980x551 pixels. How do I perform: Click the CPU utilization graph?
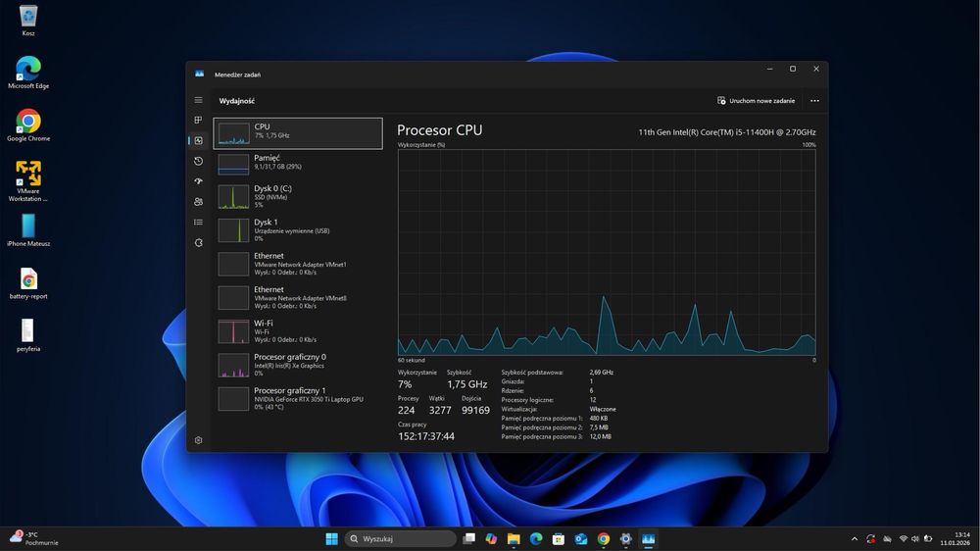tap(607, 252)
